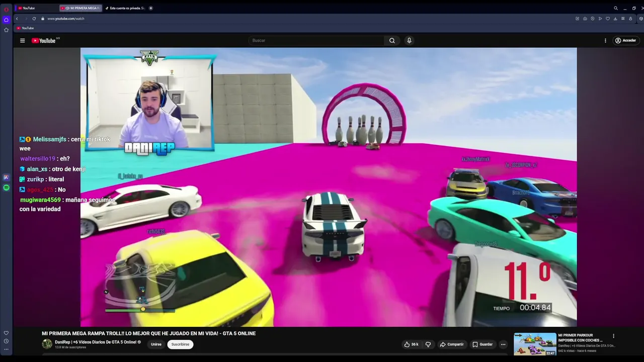The height and width of the screenshot is (362, 644).
Task: Open the tab search magnifier icon
Action: 615,8
